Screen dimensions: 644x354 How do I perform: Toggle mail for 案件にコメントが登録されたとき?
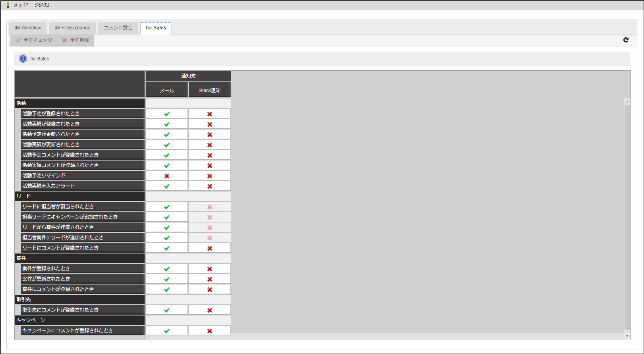[167, 289]
